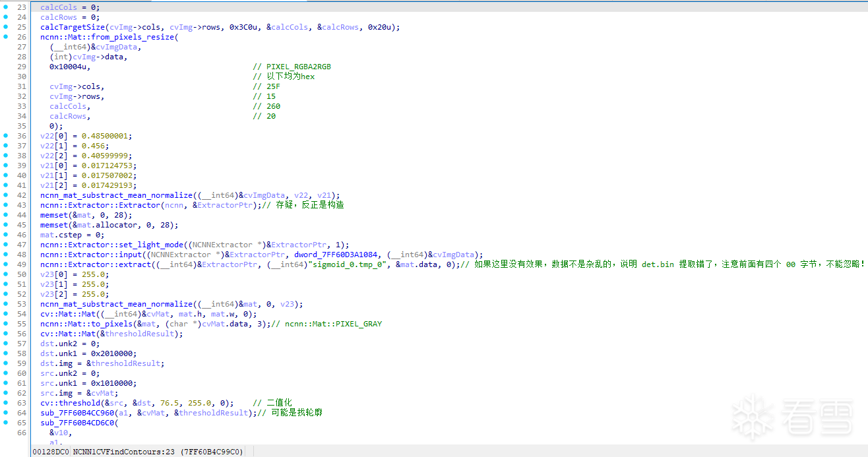Select src.img on line 62

click(x=56, y=393)
